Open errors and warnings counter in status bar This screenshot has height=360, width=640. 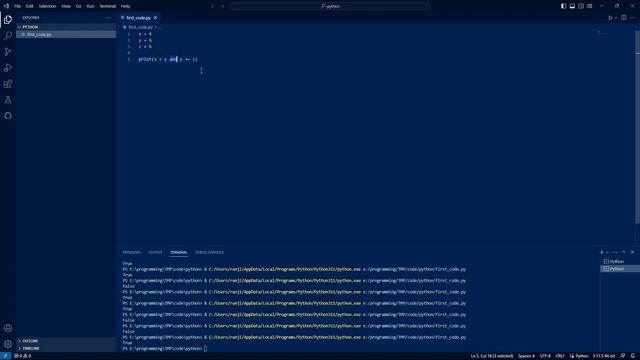(x=22, y=356)
